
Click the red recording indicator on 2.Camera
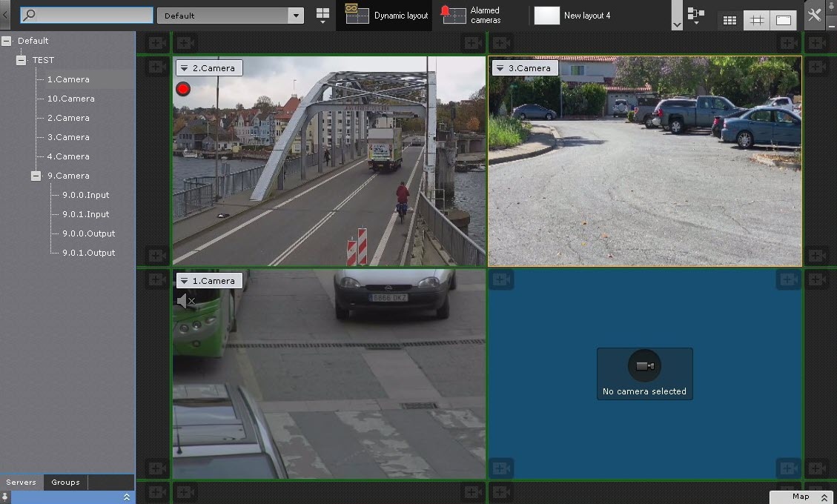(x=183, y=90)
